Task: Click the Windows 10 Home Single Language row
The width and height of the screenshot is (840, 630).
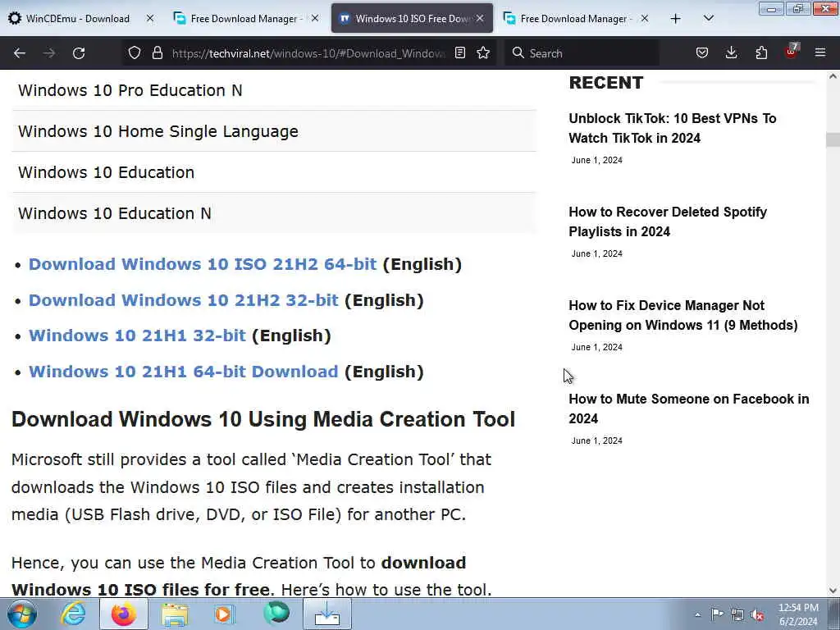Action: [274, 131]
